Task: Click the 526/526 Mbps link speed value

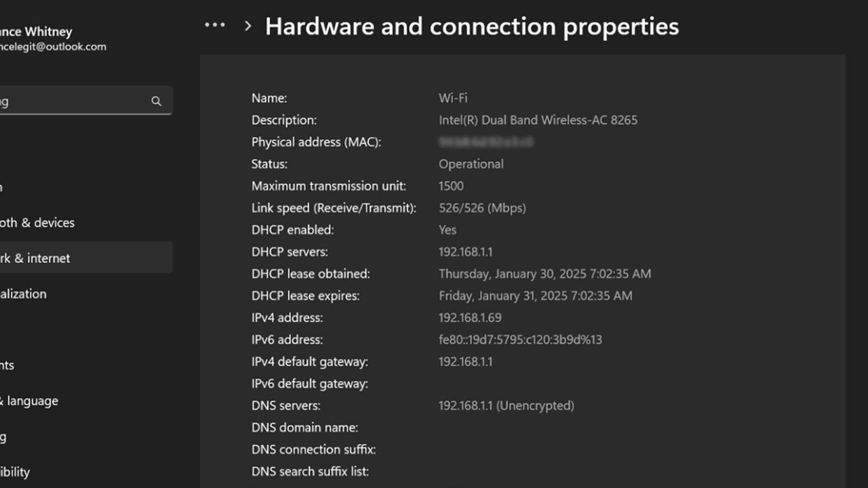Action: point(482,207)
